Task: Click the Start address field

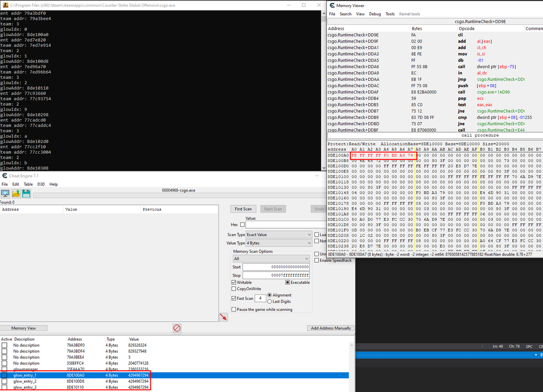Action: coord(276,267)
